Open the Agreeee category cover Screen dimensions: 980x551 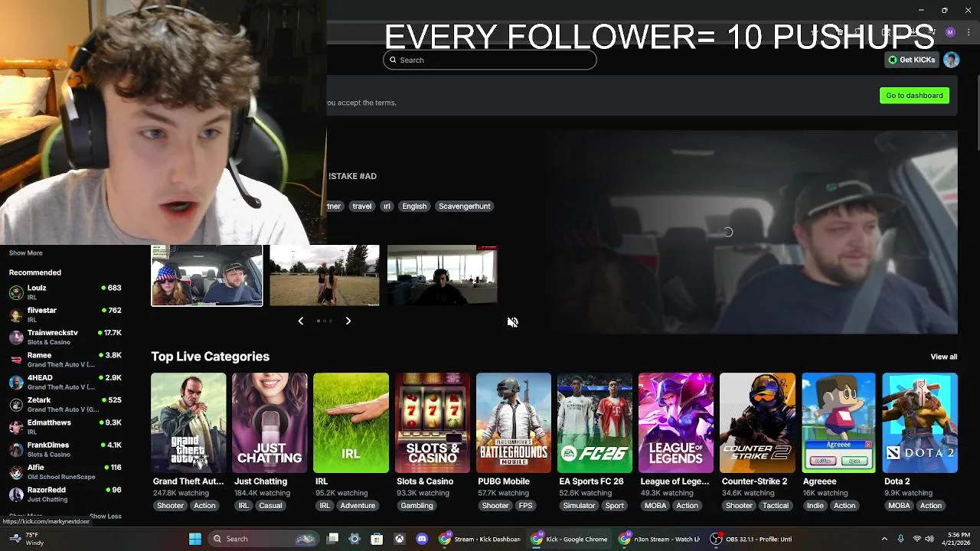point(838,422)
